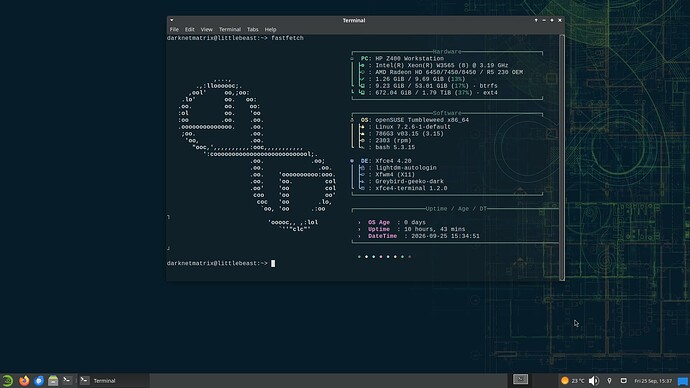Open the file manager launcher in panel
The height and width of the screenshot is (388, 690).
53,381
